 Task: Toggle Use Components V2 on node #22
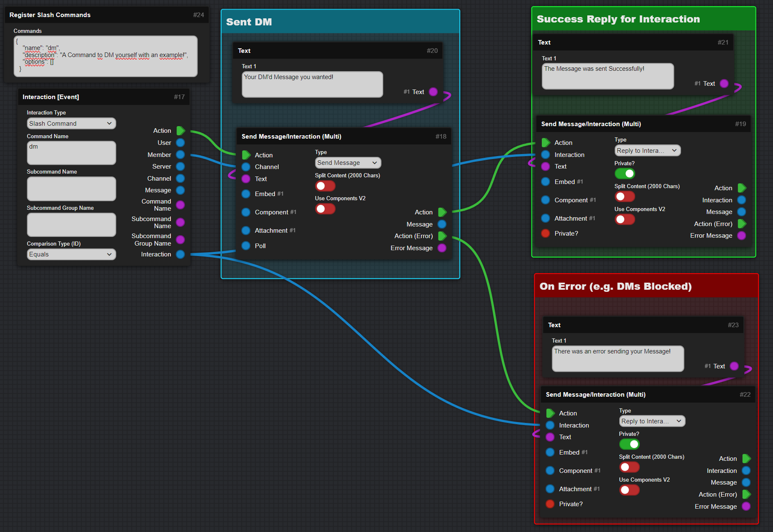[629, 490]
